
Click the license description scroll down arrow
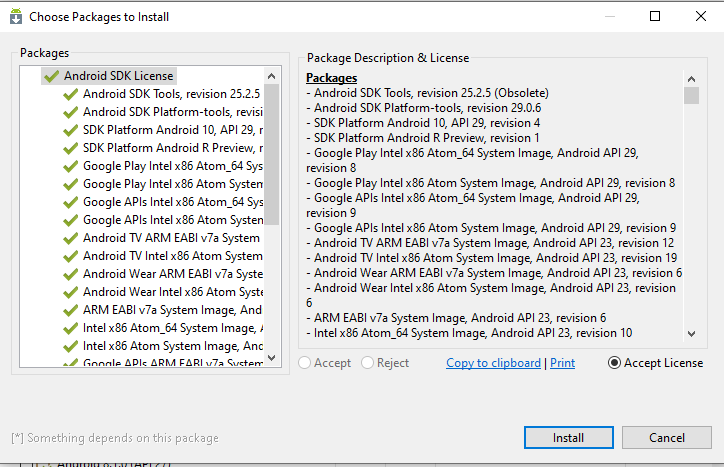tap(691, 334)
